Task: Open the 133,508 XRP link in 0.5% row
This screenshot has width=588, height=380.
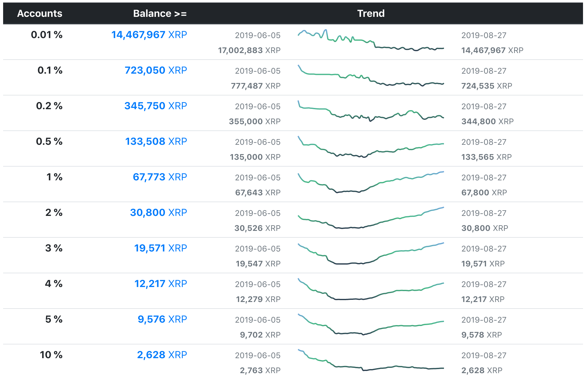Action: pyautogui.click(x=155, y=141)
